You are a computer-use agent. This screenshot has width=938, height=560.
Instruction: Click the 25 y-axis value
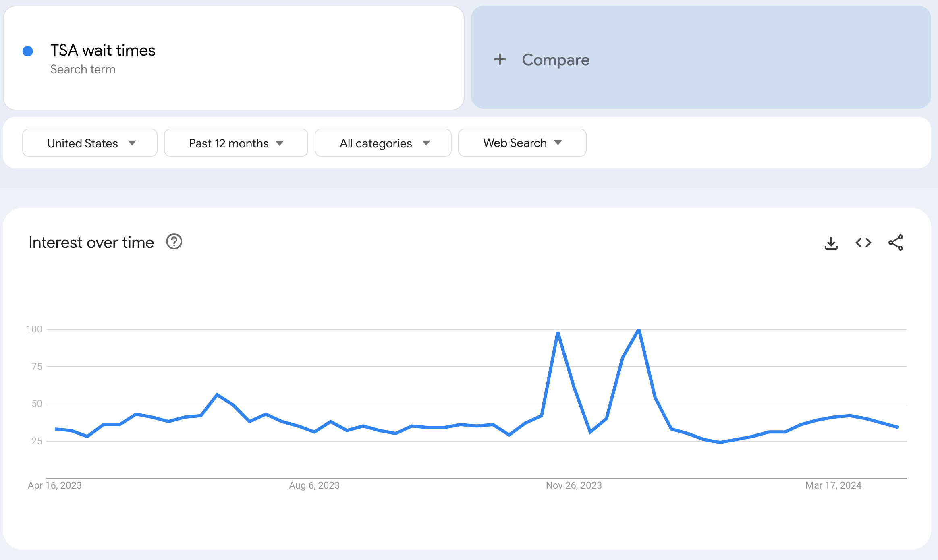click(37, 441)
